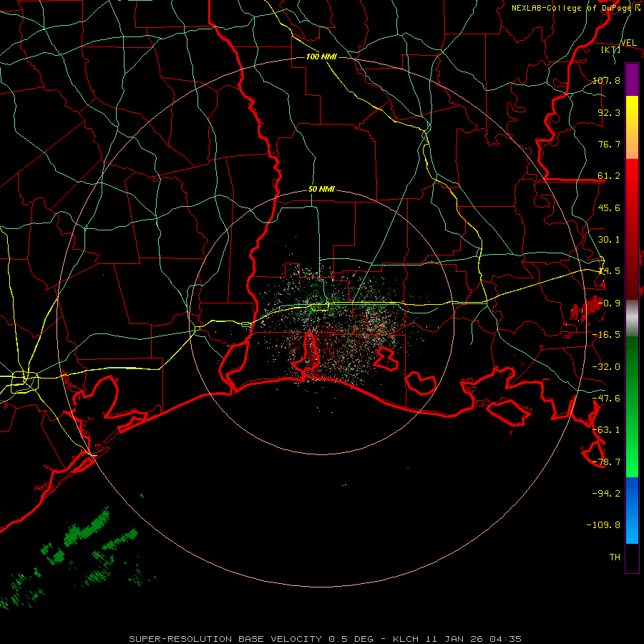This screenshot has height=644, width=644.
Task: Click the TH label below the scale
Action: 615,557
